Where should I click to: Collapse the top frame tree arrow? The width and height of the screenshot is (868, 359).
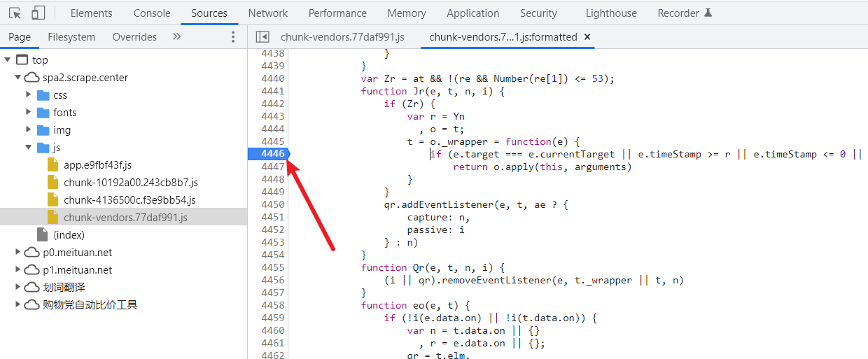pos(7,60)
